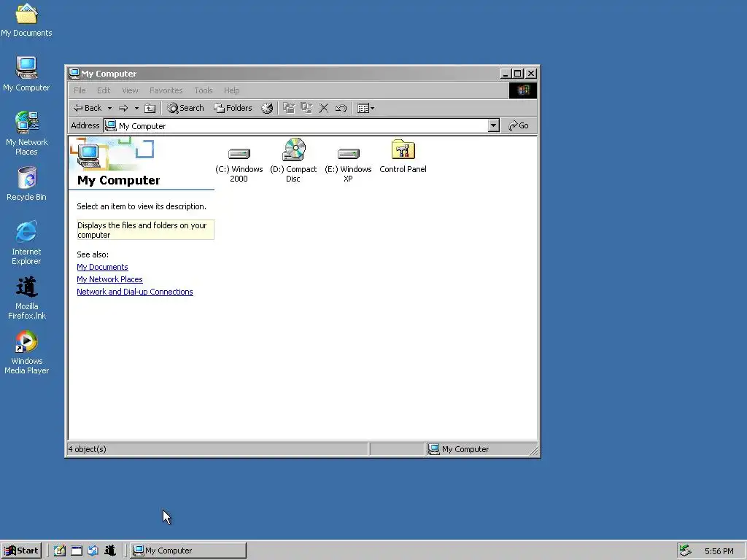The image size is (747, 560).
Task: Expand the Forward history dropdown arrow
Action: click(136, 108)
